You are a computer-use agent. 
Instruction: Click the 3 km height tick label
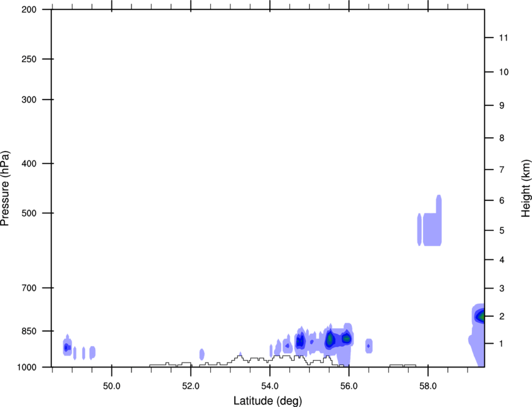click(x=502, y=289)
